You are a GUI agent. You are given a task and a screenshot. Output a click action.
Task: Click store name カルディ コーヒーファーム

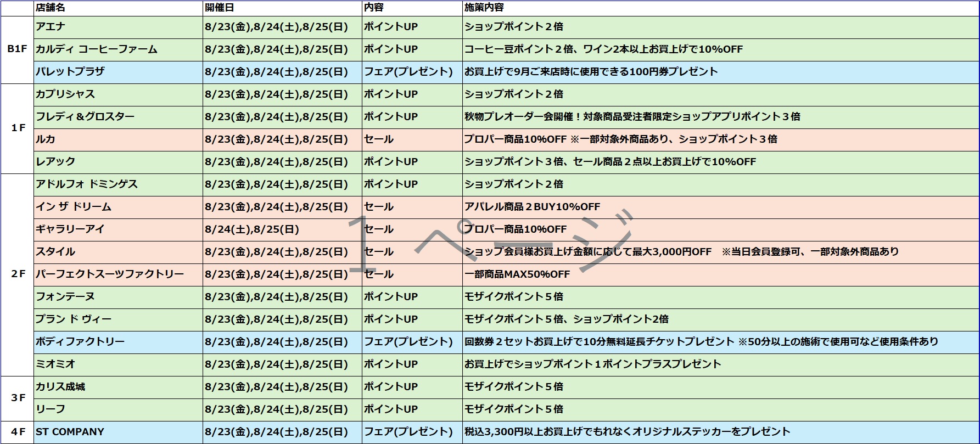pos(97,49)
